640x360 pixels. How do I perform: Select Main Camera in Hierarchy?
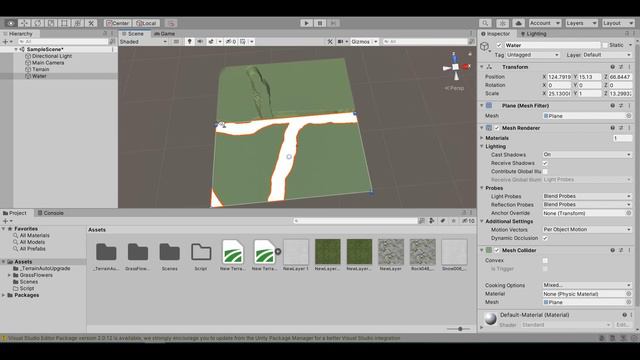(48, 63)
